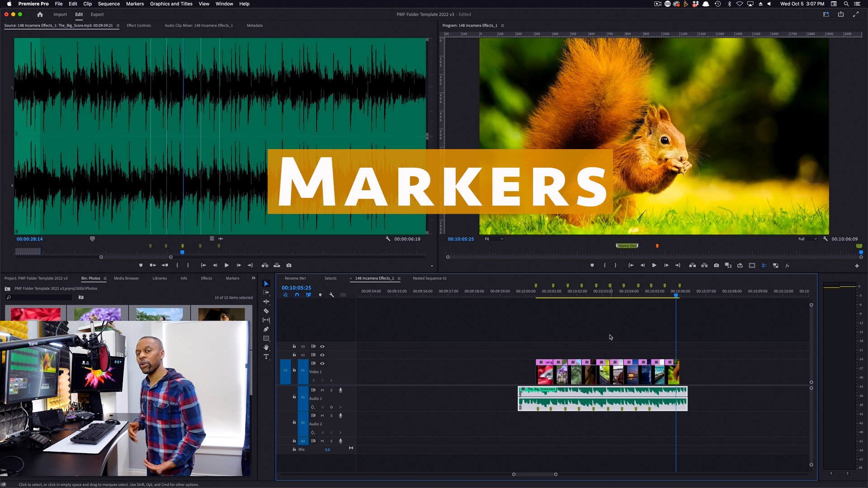Open the Markers menu
The width and height of the screenshot is (868, 488).
click(135, 4)
